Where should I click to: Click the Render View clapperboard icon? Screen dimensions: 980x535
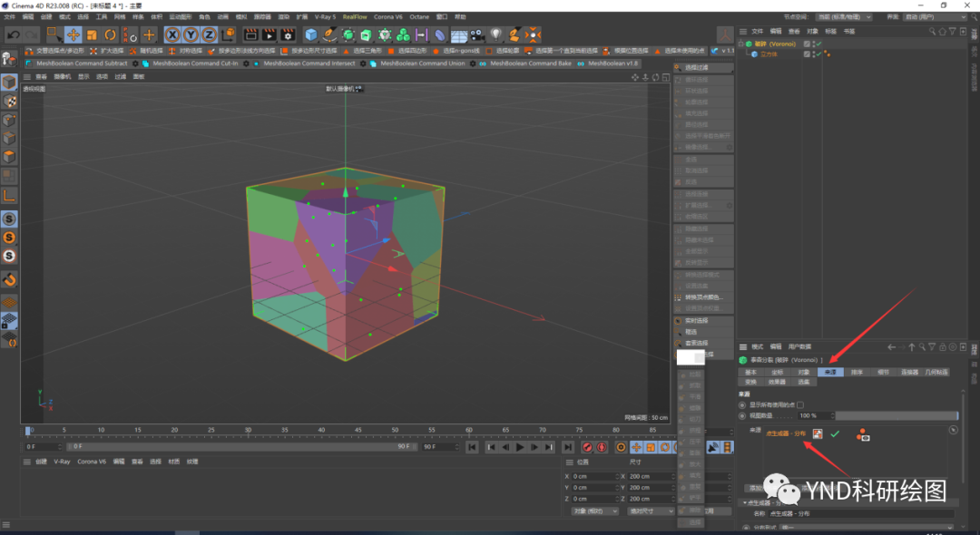(x=250, y=35)
